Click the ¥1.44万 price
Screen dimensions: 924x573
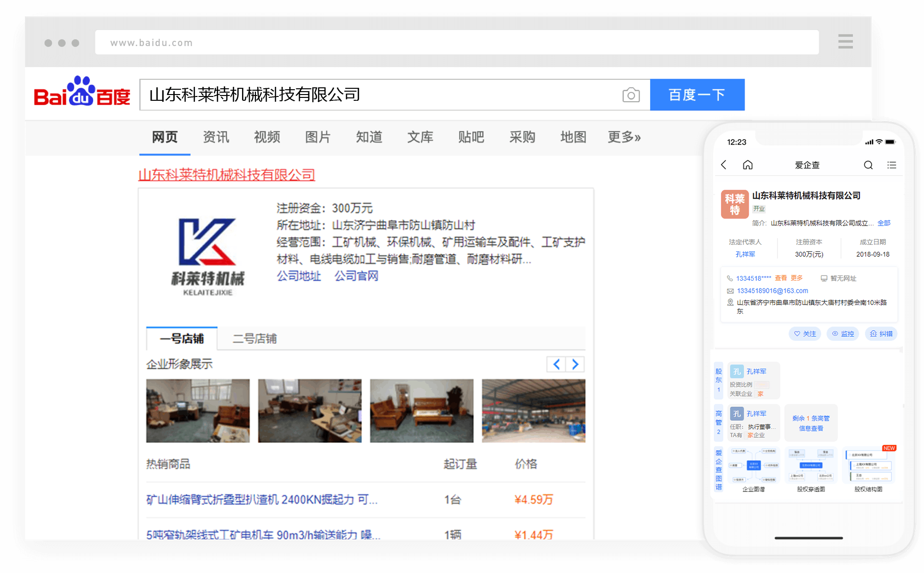534,535
